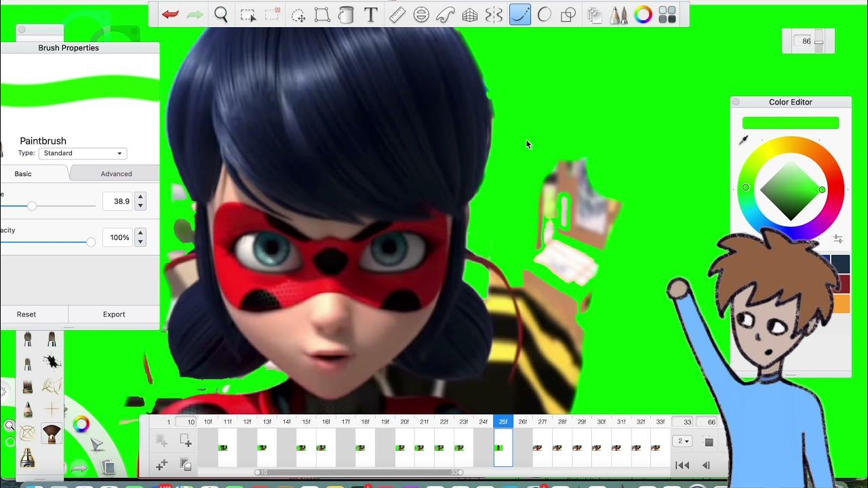Screen dimensions: 868x488
Task: Select the pencil tip brush in palette
Action: (28, 410)
